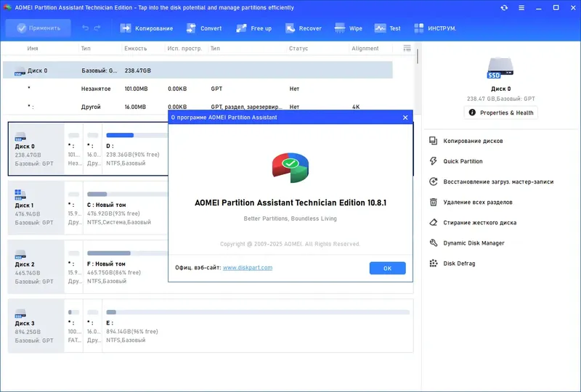Image resolution: width=581 pixels, height=392 pixels.
Task: Click the Dynamic Disk Manager wrench icon
Action: 433,242
